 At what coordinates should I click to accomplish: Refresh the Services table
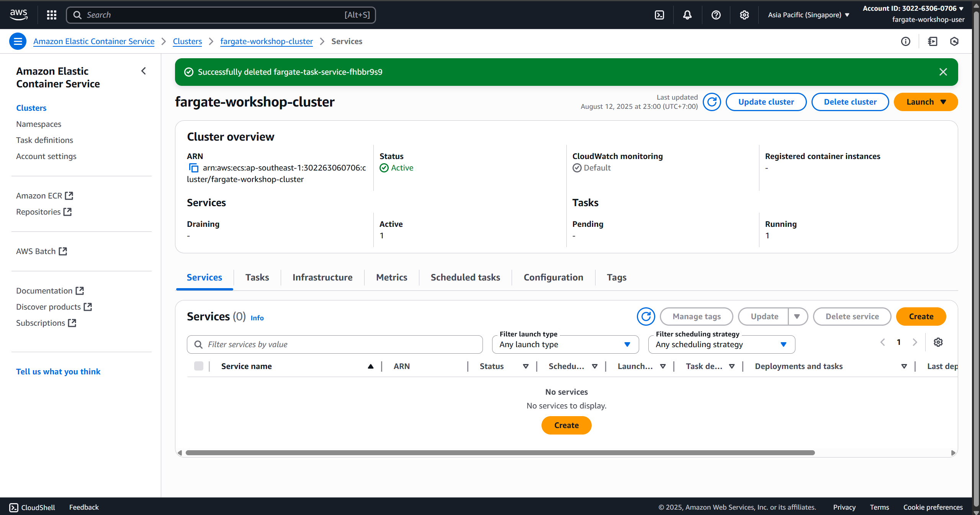click(x=646, y=317)
